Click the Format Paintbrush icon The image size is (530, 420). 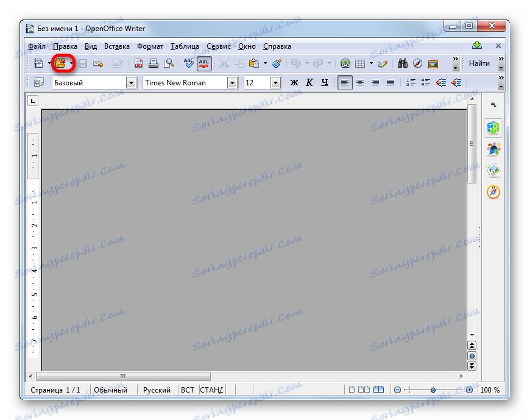(277, 63)
